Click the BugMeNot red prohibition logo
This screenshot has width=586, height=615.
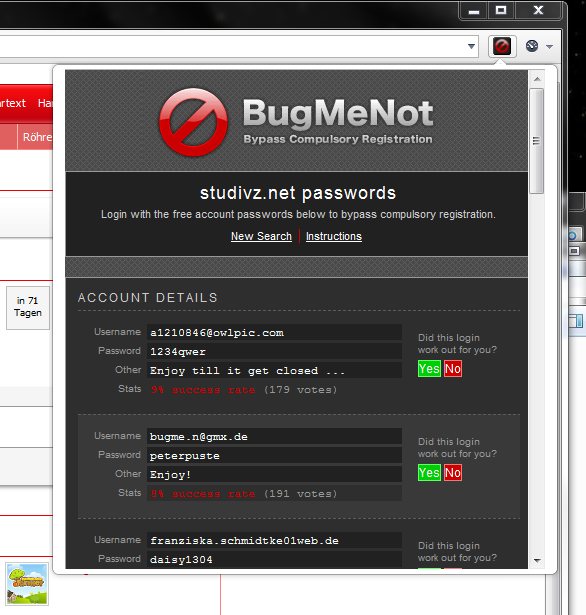[x=193, y=122]
